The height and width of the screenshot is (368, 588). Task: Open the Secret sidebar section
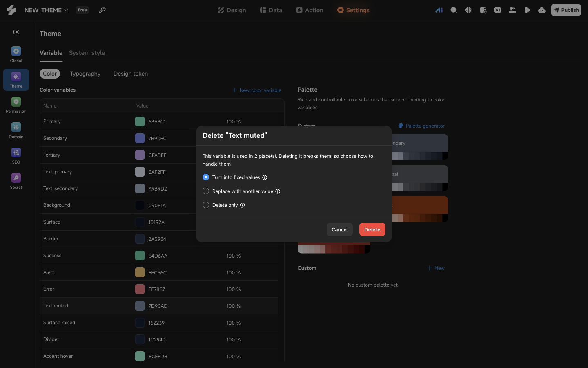point(16,182)
